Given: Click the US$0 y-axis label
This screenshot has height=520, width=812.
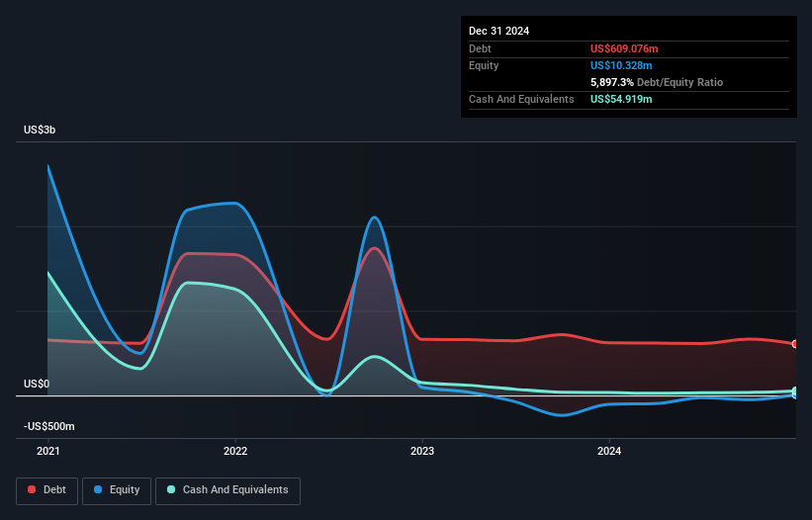Looking at the screenshot, I should tap(37, 384).
